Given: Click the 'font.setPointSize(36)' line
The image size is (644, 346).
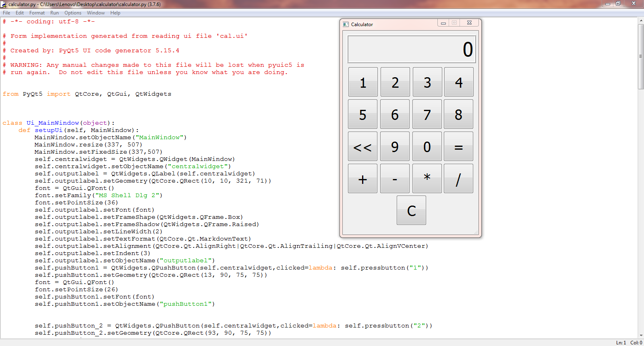Looking at the screenshot, I should click(x=77, y=203).
